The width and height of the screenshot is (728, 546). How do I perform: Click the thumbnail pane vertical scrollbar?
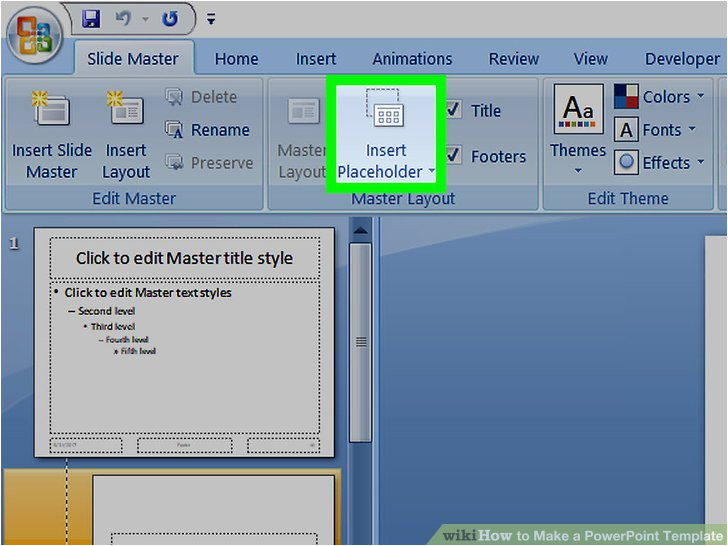point(360,340)
